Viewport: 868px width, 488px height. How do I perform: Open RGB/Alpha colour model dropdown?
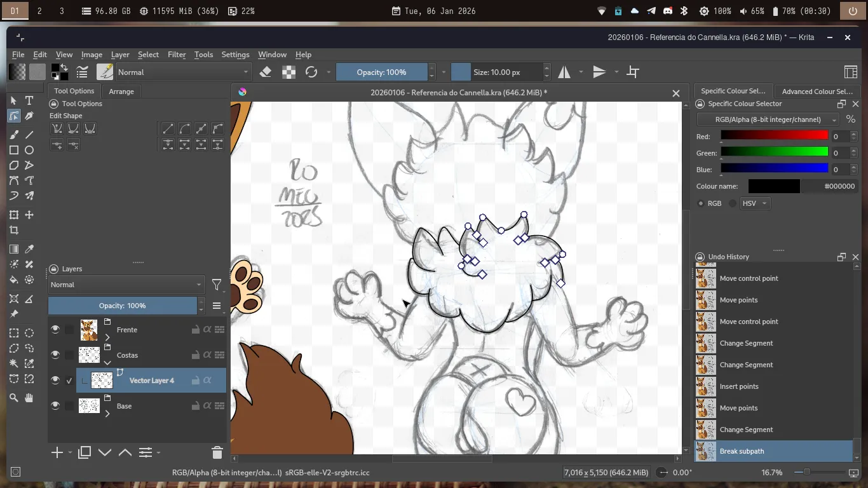click(x=768, y=119)
